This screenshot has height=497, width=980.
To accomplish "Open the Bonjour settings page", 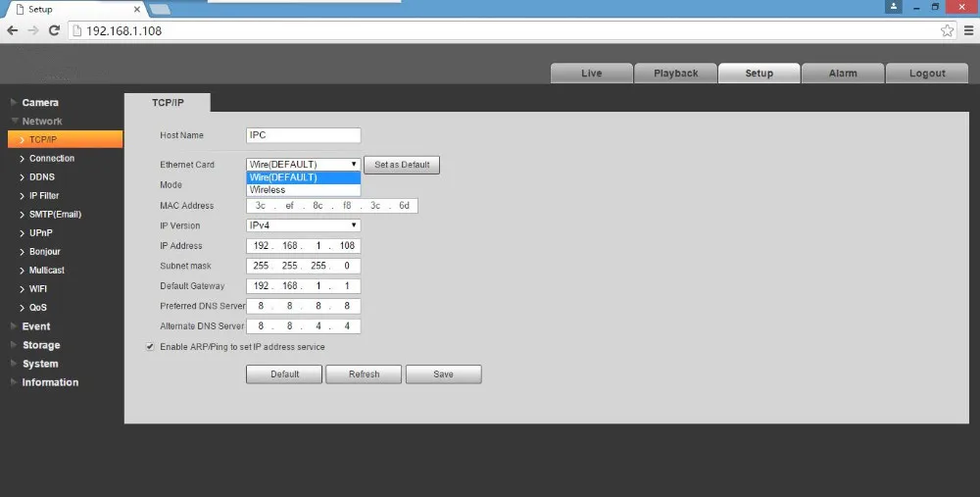I will point(44,251).
